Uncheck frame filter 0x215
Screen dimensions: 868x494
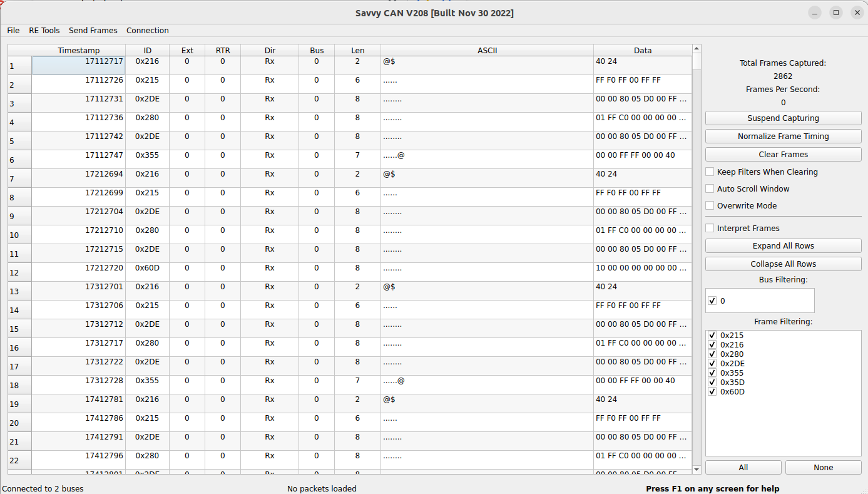click(712, 335)
